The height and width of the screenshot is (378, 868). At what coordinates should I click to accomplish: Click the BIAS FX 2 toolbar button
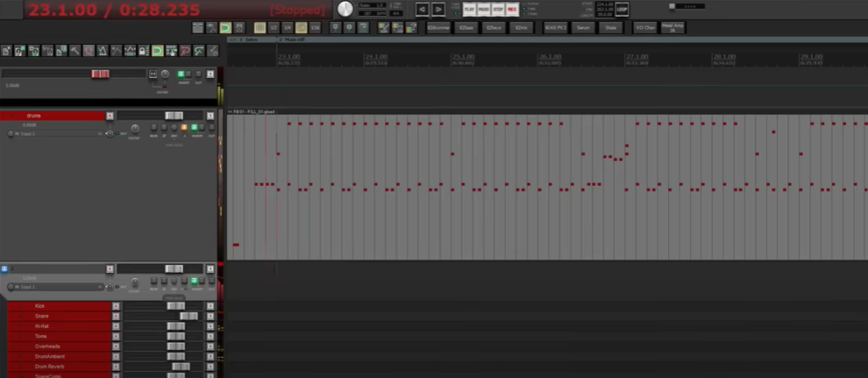tap(556, 28)
